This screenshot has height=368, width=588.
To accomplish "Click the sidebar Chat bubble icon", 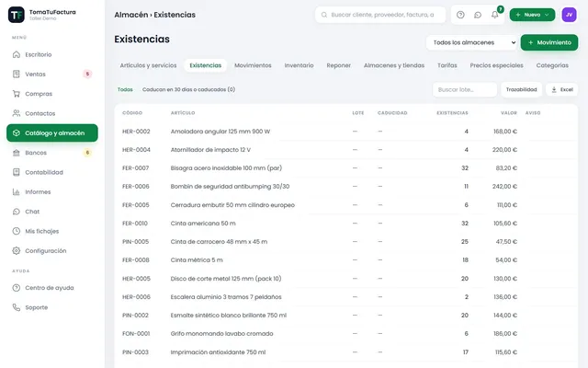I will (x=17, y=212).
